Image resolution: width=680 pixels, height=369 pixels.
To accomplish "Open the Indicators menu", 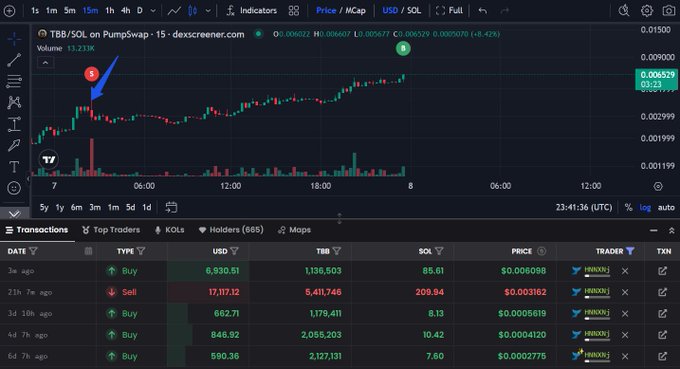I will pyautogui.click(x=252, y=10).
